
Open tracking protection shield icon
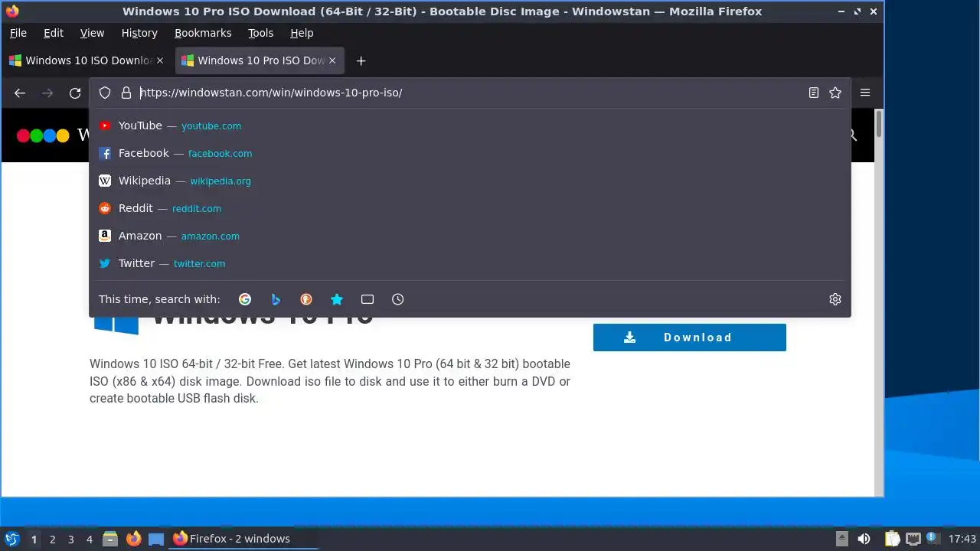coord(105,93)
